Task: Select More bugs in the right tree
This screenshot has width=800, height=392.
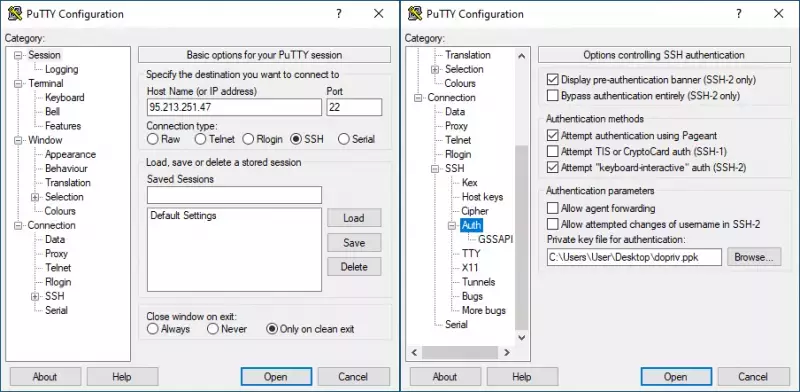Action: tap(484, 310)
